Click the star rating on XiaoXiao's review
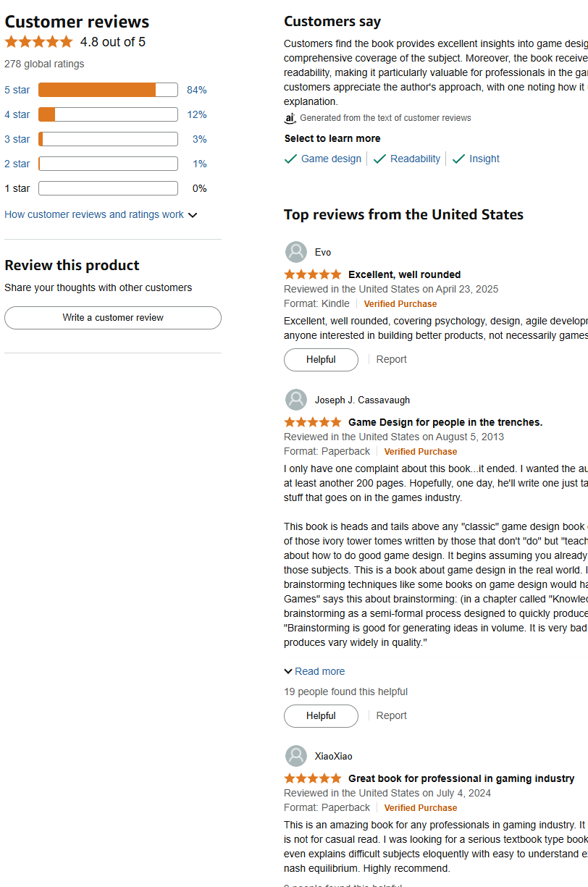588x887 pixels. (313, 778)
